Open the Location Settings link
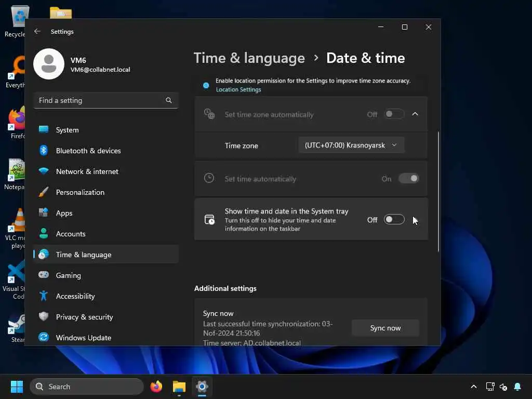Image resolution: width=532 pixels, height=399 pixels. tap(238, 89)
